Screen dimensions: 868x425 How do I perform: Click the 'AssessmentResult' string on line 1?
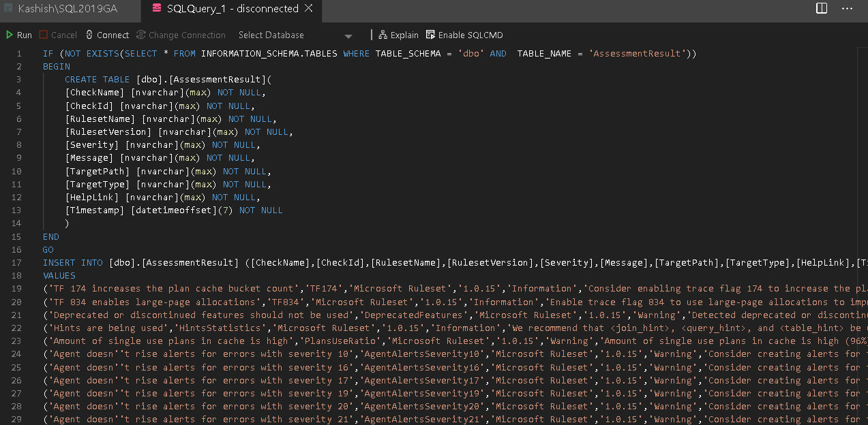(637, 54)
